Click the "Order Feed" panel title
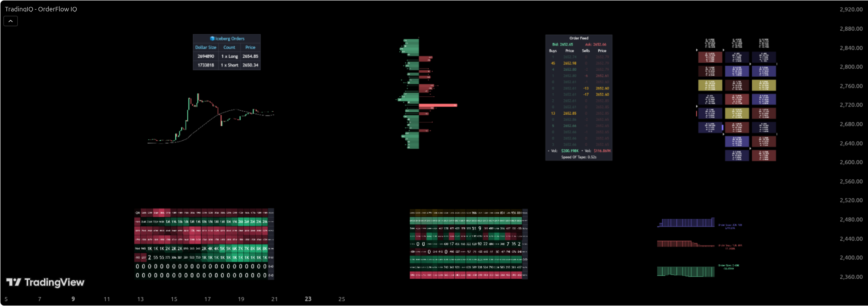 [579, 38]
